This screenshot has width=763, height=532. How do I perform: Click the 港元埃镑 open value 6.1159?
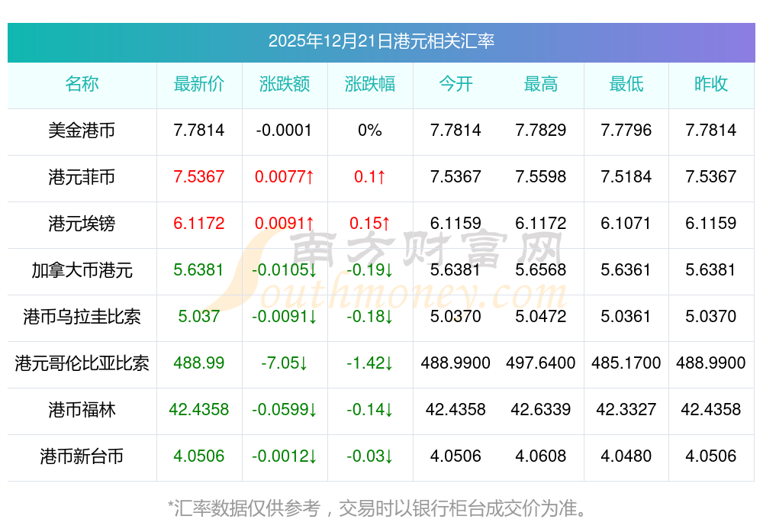tap(456, 224)
